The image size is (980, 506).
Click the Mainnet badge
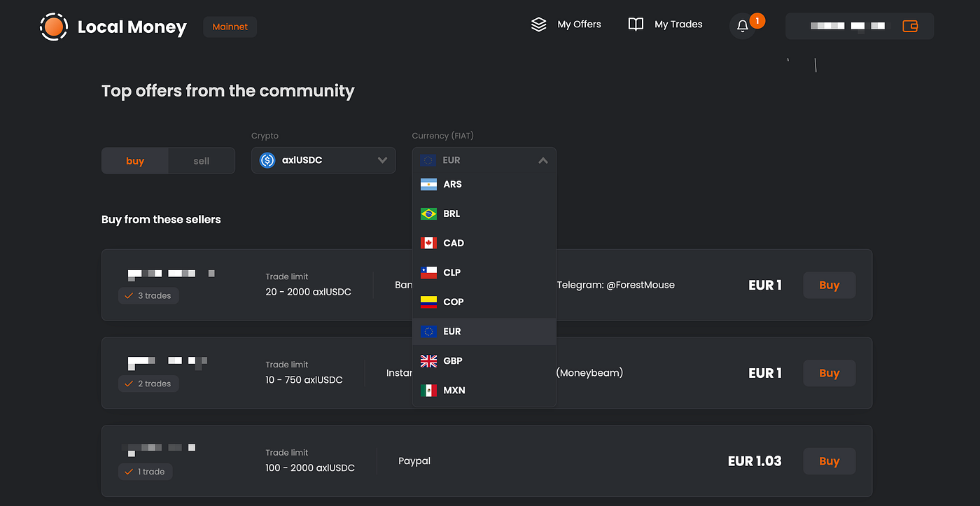click(230, 27)
